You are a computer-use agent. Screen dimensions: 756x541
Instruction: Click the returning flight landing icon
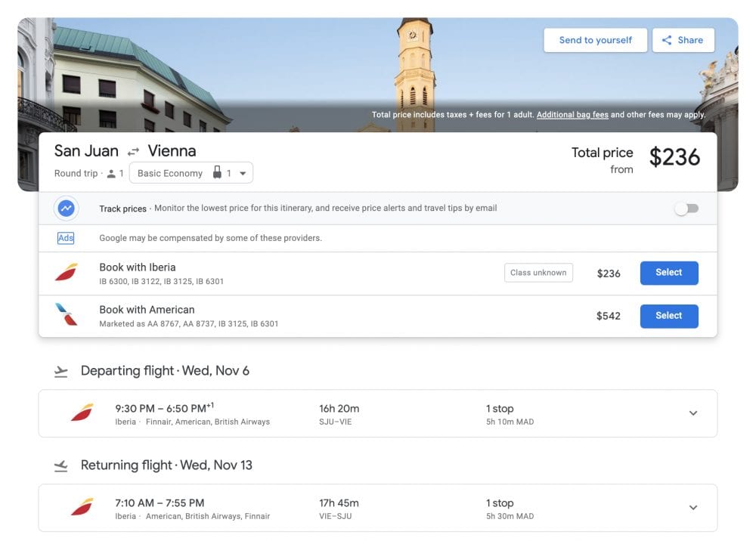coord(61,465)
